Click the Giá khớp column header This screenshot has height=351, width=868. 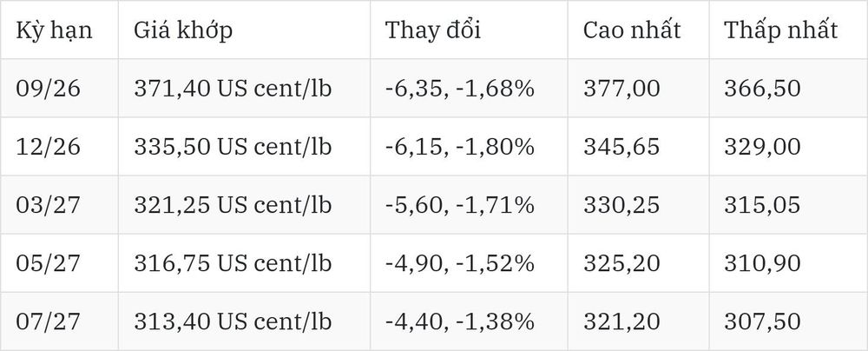click(244, 30)
